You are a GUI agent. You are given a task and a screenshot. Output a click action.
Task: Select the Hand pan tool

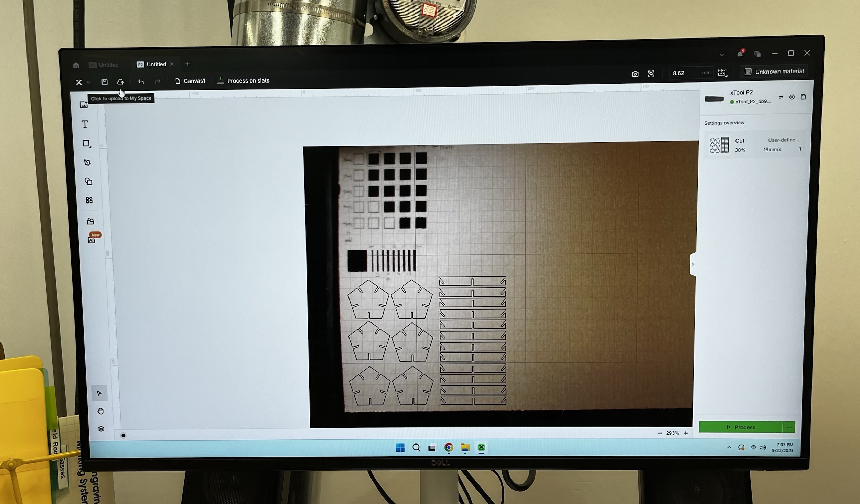pyautogui.click(x=100, y=411)
